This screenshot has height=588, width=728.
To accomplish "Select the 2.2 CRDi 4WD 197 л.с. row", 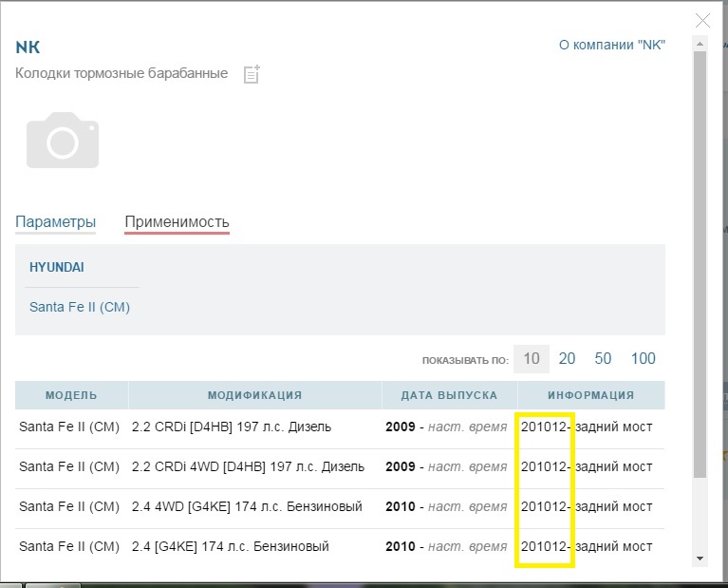I will click(248, 467).
